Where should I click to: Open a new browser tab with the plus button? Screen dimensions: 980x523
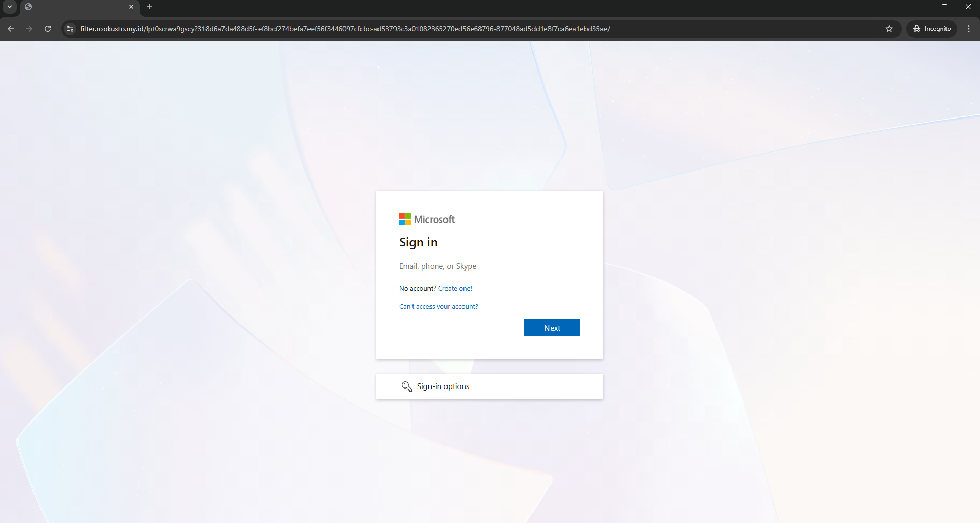pos(149,7)
